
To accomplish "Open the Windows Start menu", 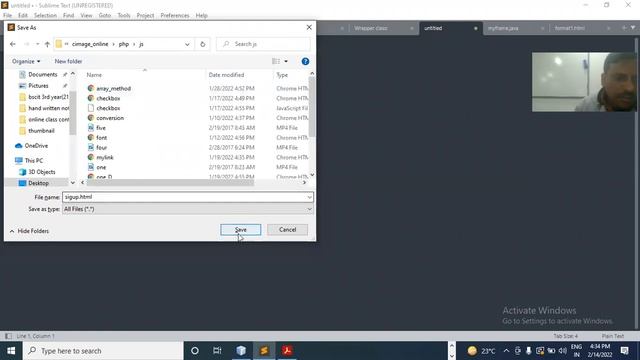I will (11, 351).
